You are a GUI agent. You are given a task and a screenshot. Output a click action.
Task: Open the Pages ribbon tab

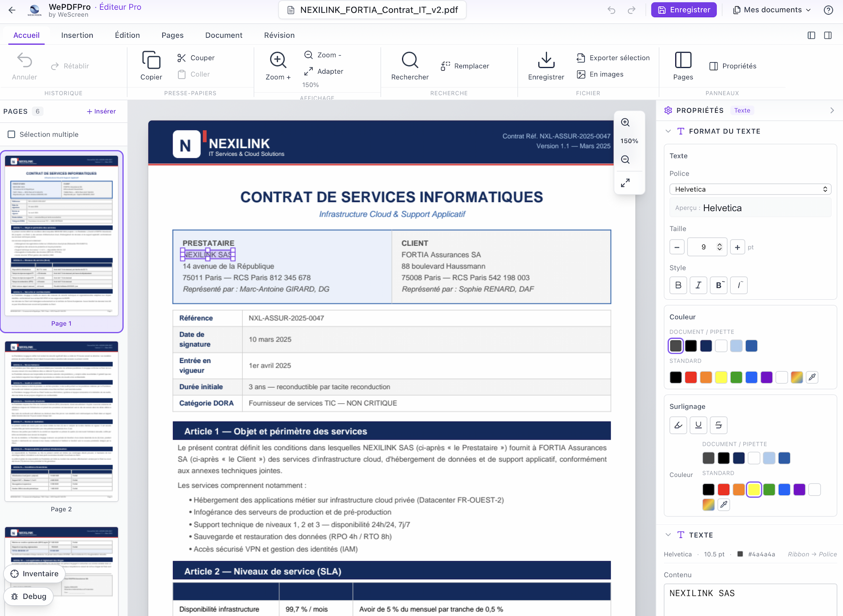point(173,35)
